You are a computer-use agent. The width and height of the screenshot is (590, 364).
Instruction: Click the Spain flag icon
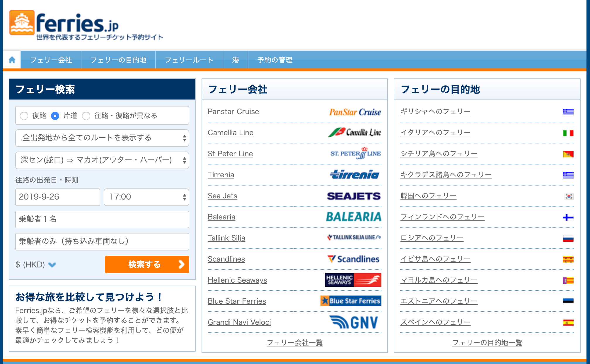tap(568, 323)
